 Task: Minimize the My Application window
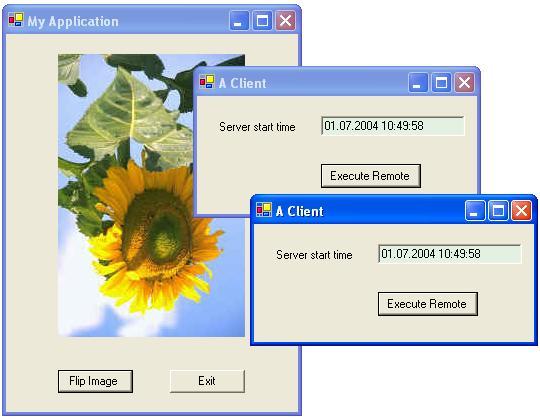click(x=239, y=21)
